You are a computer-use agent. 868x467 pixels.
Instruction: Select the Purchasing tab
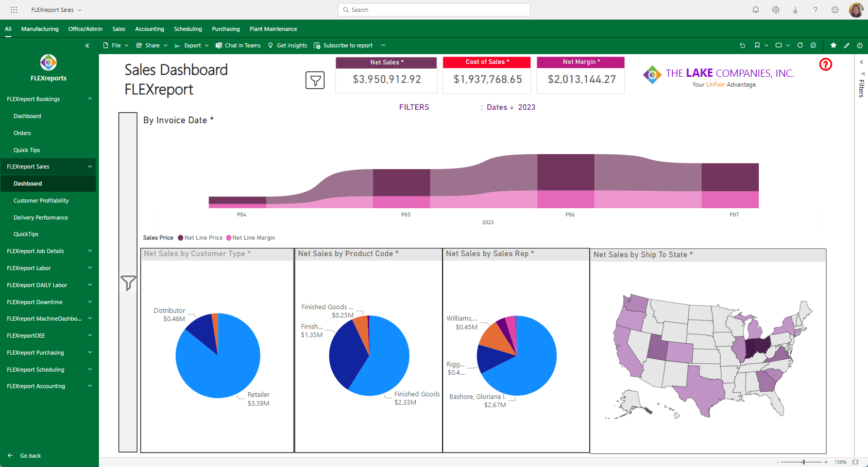pos(226,29)
